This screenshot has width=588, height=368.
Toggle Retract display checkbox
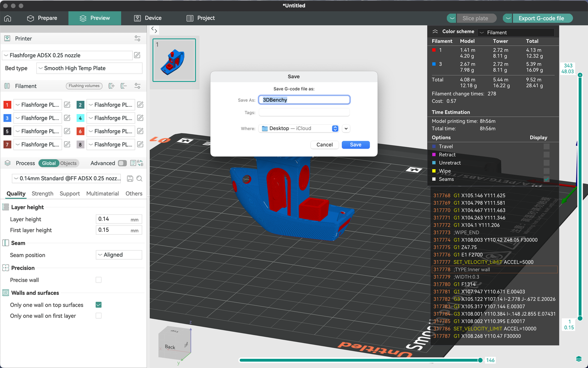tap(547, 155)
